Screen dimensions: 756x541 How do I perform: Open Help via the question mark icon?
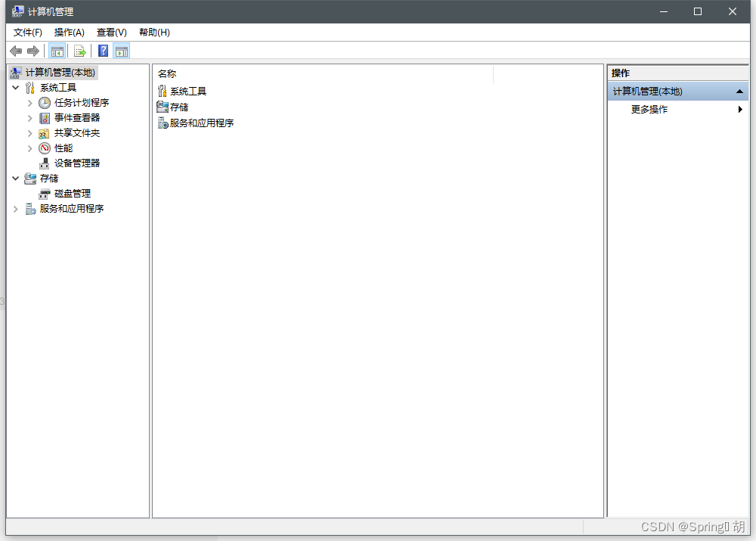(103, 51)
